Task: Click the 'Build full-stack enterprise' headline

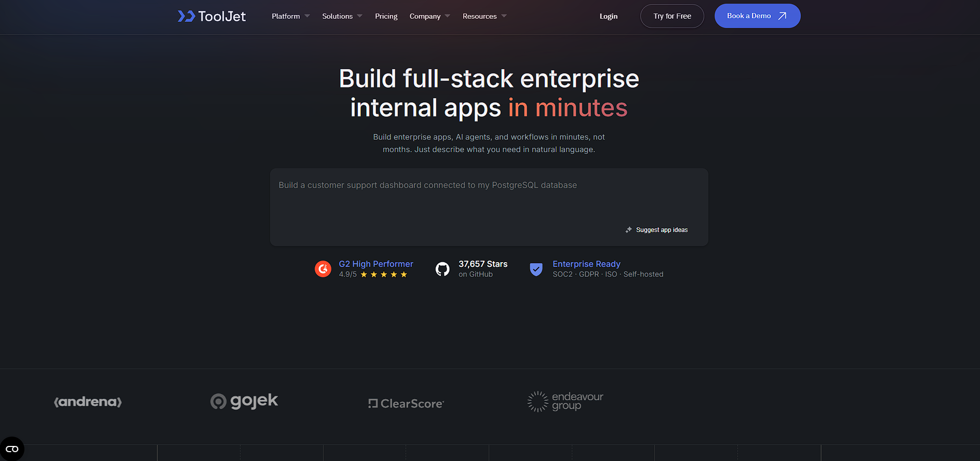Action: point(489,79)
